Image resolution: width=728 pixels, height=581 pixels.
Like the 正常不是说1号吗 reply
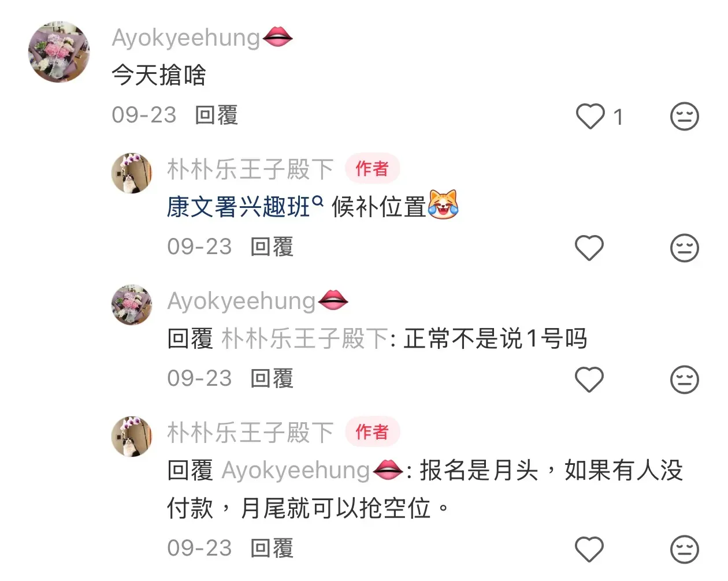coord(589,380)
